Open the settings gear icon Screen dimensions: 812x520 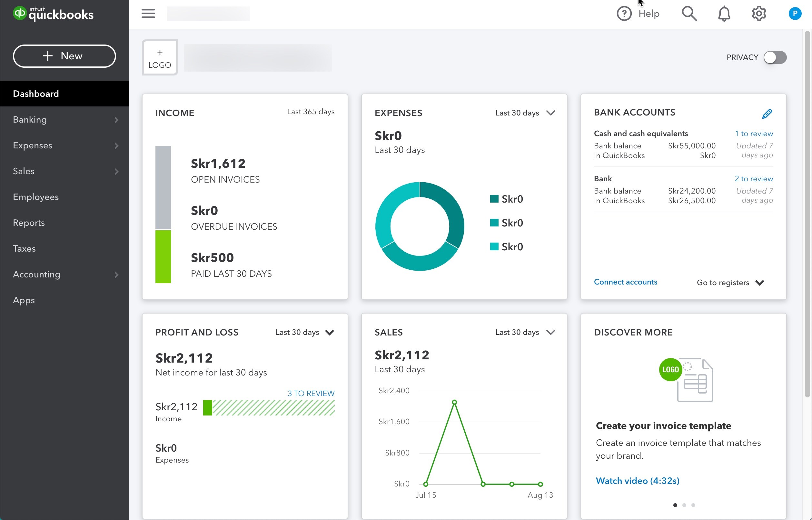[x=759, y=14]
